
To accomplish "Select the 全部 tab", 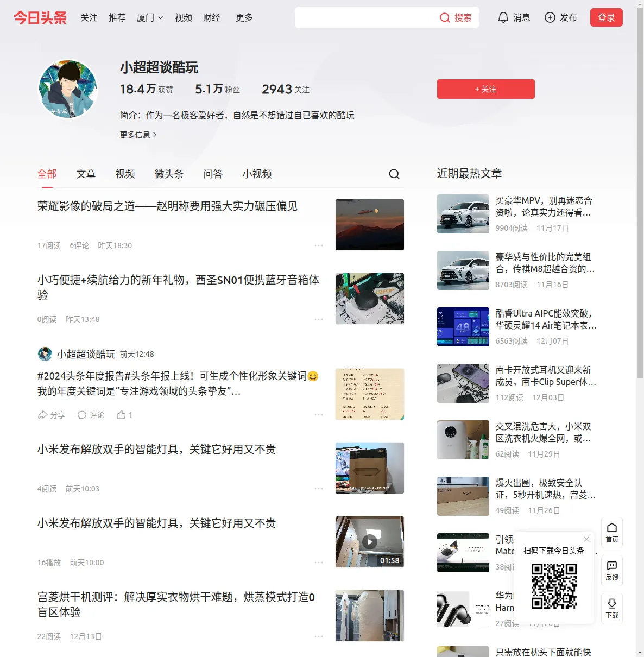I will (47, 174).
